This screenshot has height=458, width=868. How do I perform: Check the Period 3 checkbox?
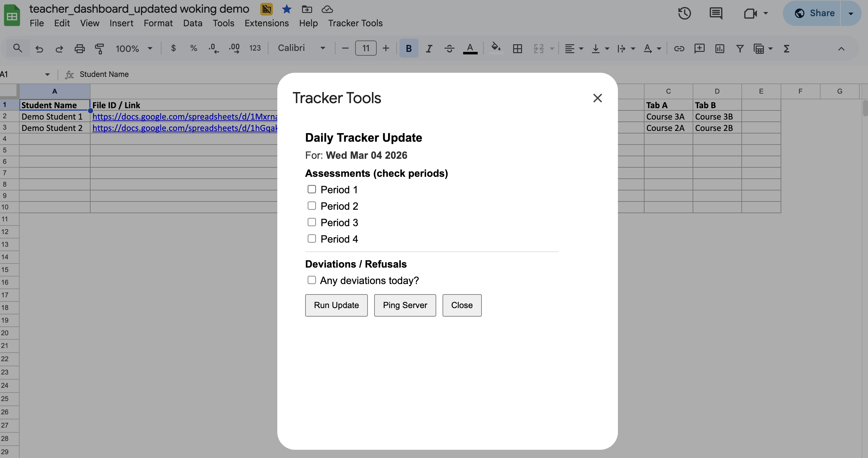pos(312,222)
